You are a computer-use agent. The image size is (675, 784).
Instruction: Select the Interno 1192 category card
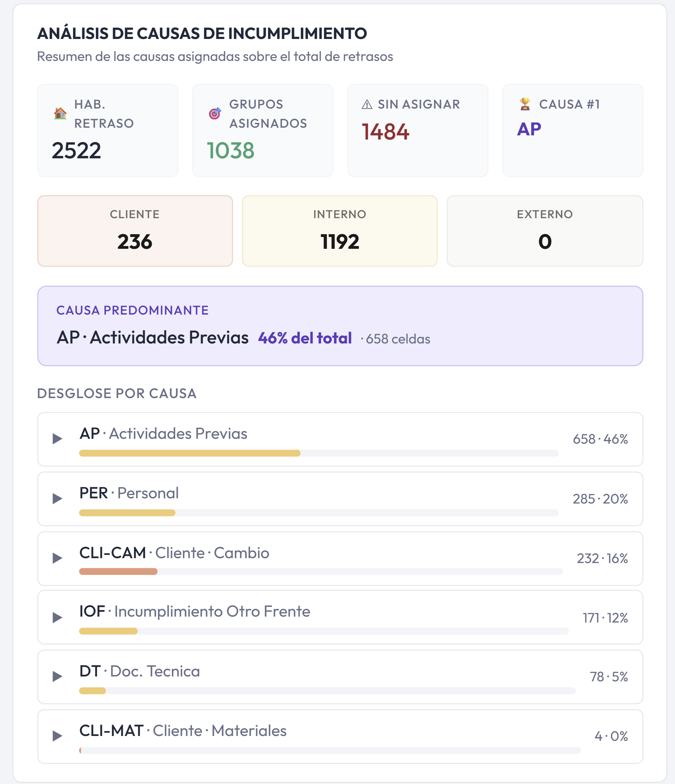339,231
